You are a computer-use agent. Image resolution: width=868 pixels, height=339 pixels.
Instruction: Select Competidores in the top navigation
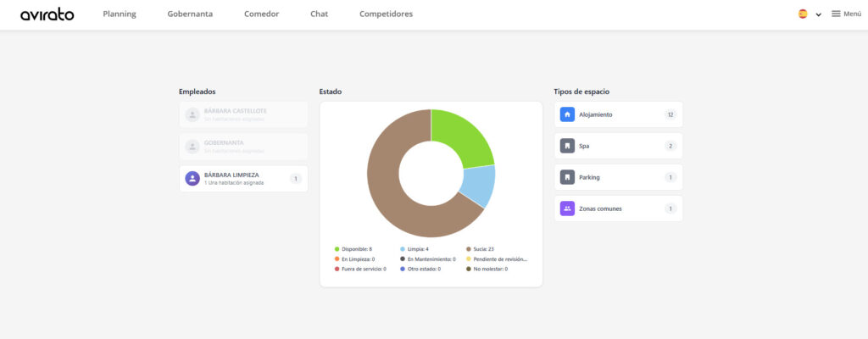point(386,14)
